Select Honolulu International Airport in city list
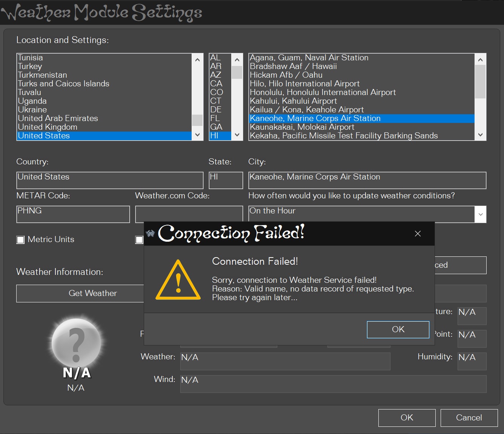This screenshot has width=504, height=434. (323, 92)
